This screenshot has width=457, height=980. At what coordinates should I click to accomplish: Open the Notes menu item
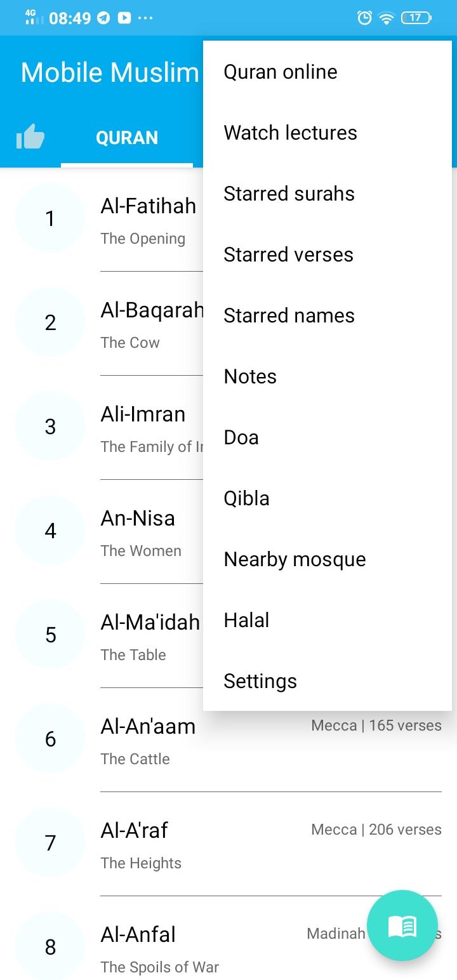pyautogui.click(x=328, y=376)
